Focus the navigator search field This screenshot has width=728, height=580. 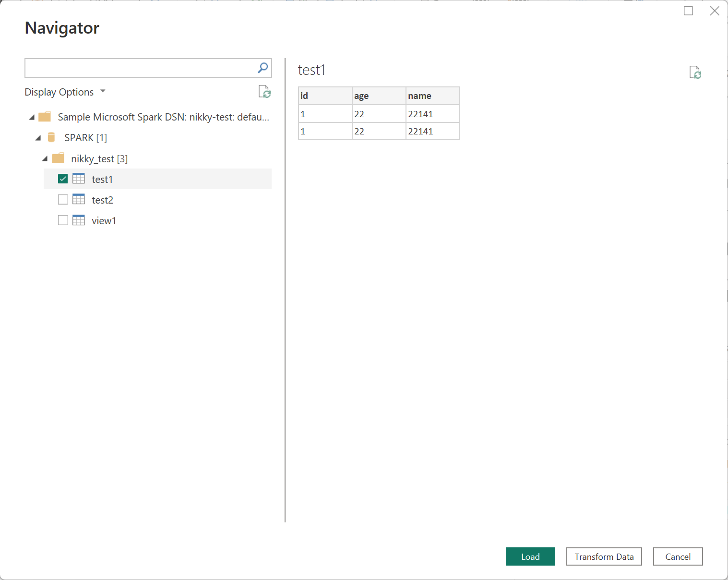coord(140,68)
